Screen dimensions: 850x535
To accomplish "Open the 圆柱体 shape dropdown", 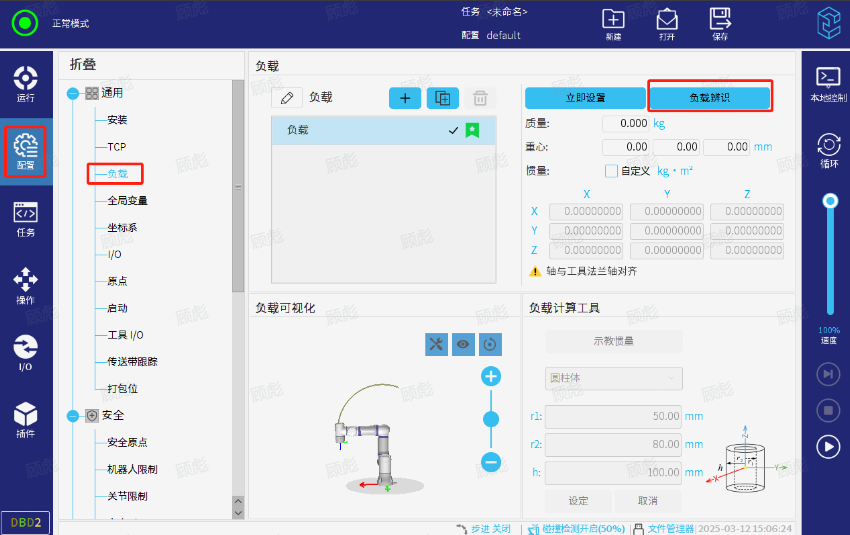I will tap(613, 379).
